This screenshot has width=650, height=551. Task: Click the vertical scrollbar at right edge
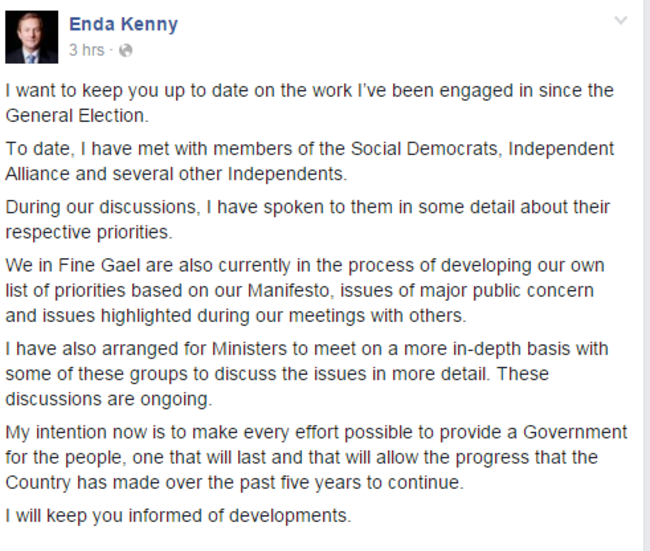coord(648,275)
